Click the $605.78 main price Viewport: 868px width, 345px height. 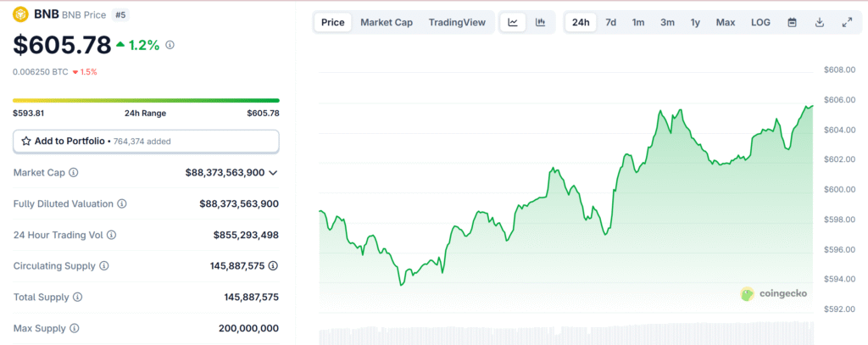click(x=62, y=45)
